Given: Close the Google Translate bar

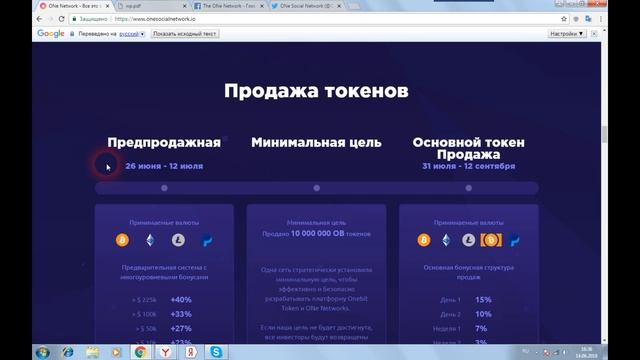Looking at the screenshot, I should pyautogui.click(x=594, y=33).
